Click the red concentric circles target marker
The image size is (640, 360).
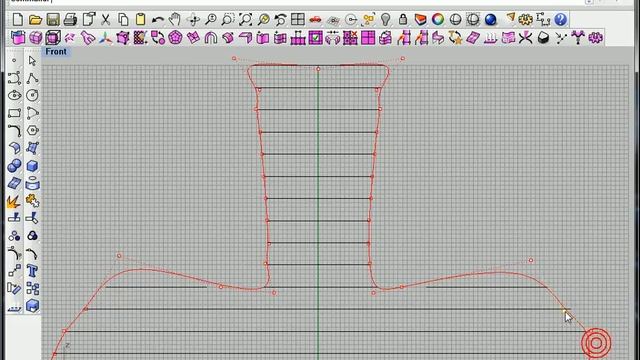click(596, 343)
